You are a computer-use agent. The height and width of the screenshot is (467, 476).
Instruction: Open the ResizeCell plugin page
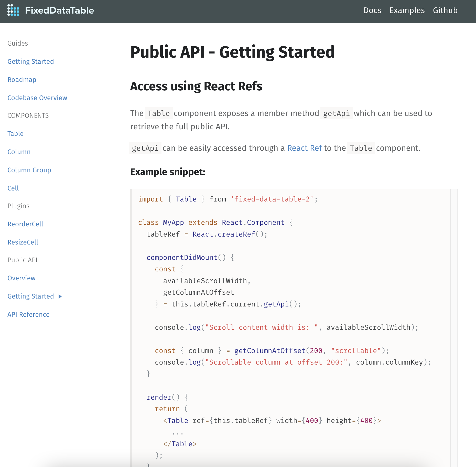point(23,242)
